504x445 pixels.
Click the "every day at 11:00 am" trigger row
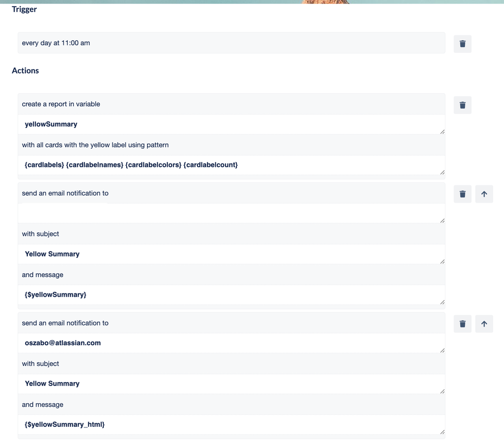click(231, 43)
